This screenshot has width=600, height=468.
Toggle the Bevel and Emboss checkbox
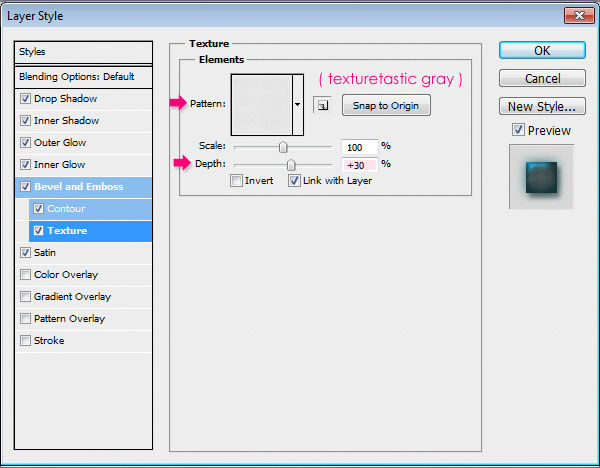click(25, 187)
